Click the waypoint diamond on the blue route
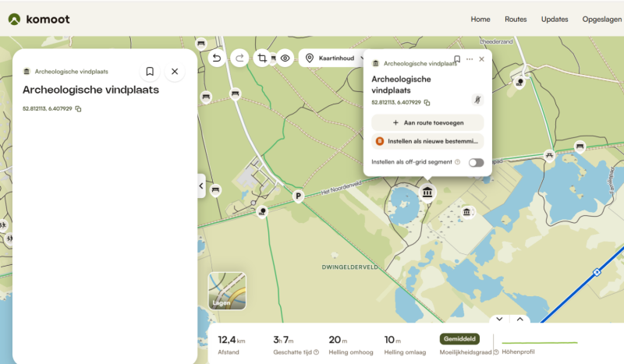The width and height of the screenshot is (624, 364). [x=597, y=273]
